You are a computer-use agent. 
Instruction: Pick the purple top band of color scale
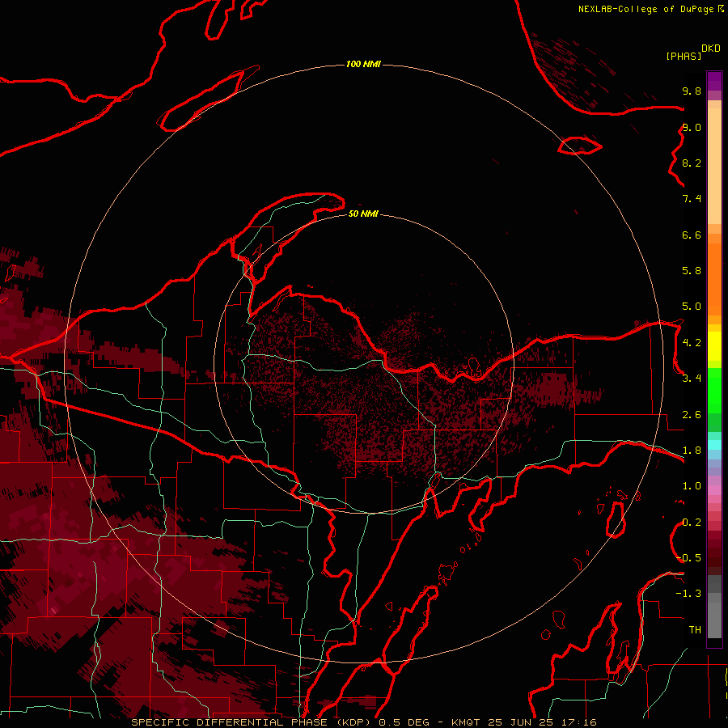pyautogui.click(x=714, y=81)
